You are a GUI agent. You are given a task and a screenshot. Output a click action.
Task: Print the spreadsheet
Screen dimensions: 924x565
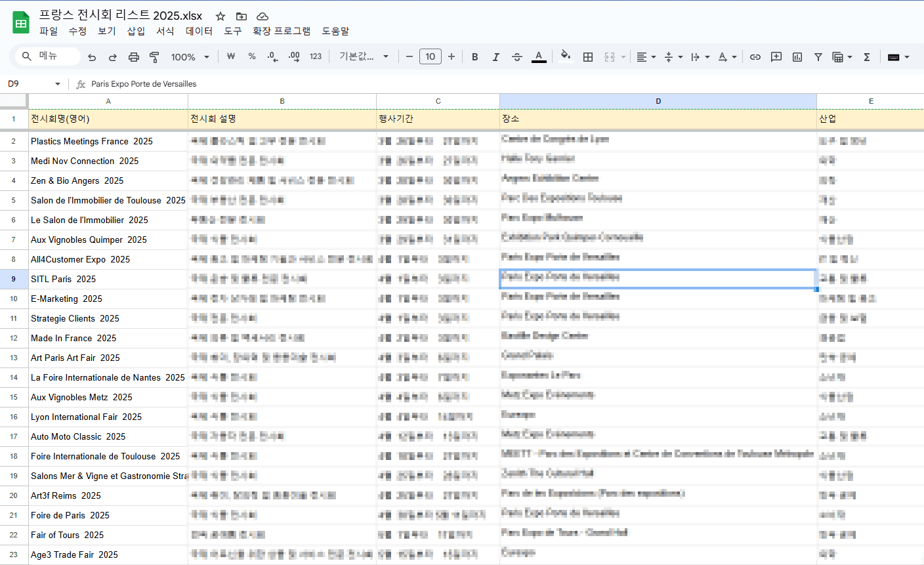pos(134,57)
